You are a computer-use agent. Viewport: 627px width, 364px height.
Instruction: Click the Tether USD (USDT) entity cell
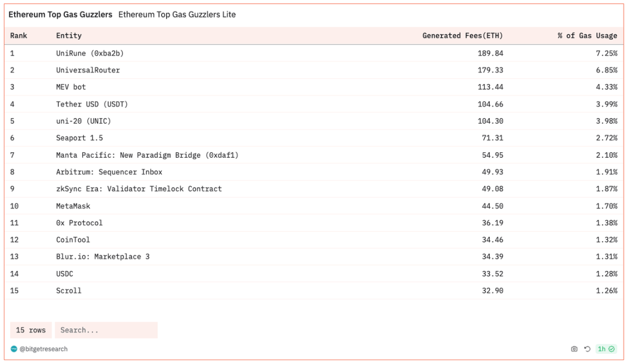pos(92,104)
